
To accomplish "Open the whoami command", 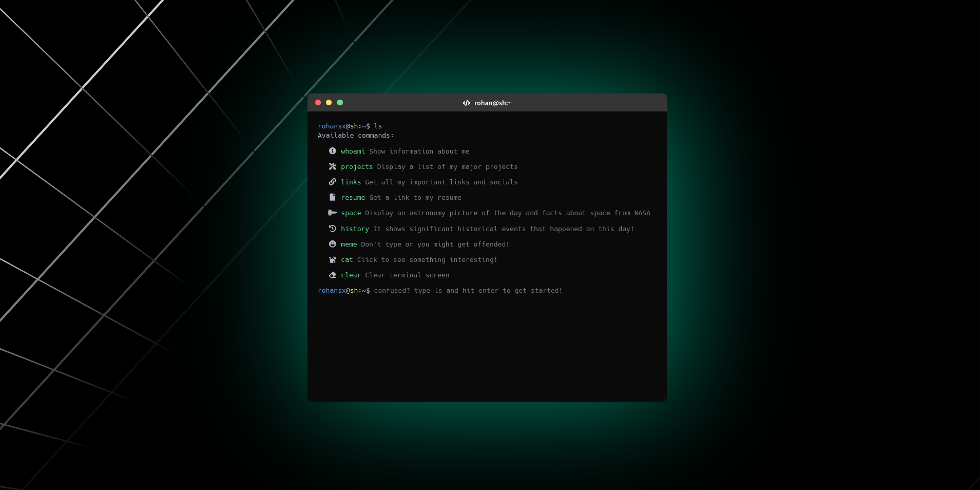I will point(353,151).
